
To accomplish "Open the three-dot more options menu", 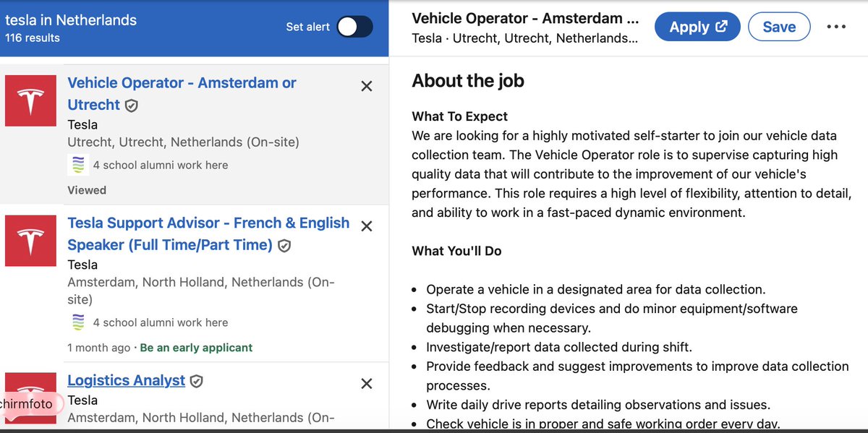I will pos(836,27).
